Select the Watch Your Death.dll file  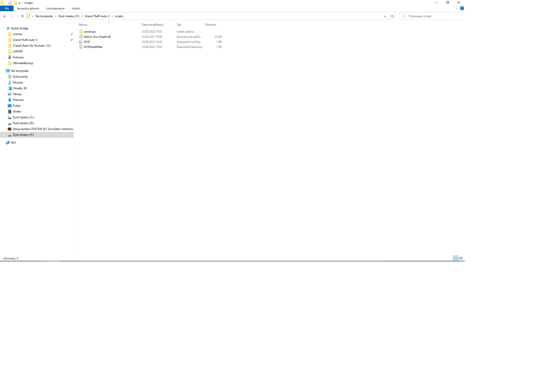click(97, 37)
